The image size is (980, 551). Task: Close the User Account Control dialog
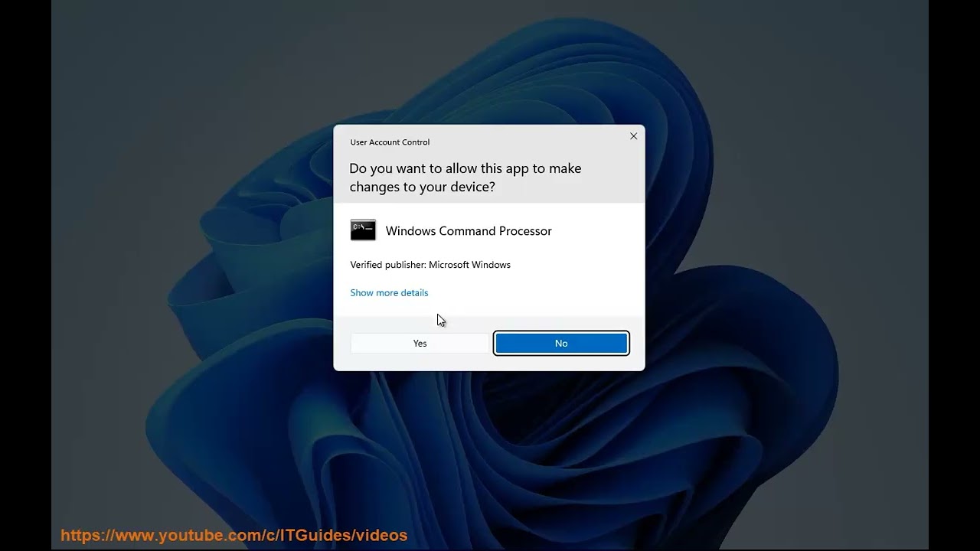(x=633, y=136)
